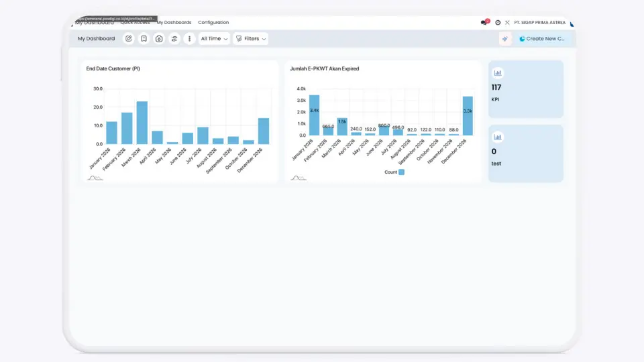
Task: Click the test card showing 0
Action: point(525,154)
